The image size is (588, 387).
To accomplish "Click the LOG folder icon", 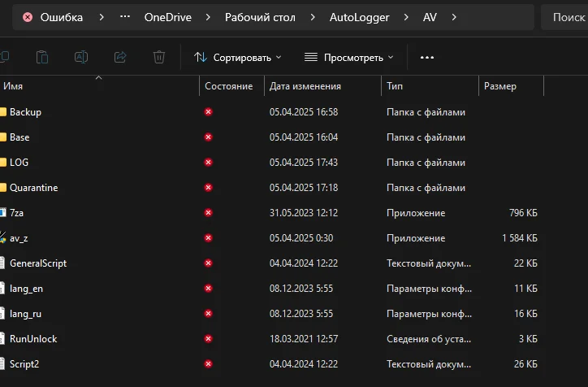I will click(3, 162).
